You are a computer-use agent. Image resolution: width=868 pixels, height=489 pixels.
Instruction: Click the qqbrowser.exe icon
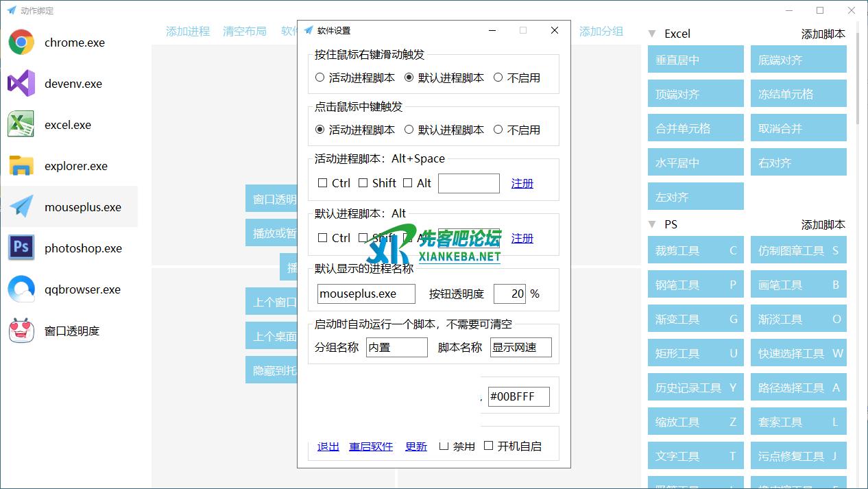pyautogui.click(x=21, y=289)
